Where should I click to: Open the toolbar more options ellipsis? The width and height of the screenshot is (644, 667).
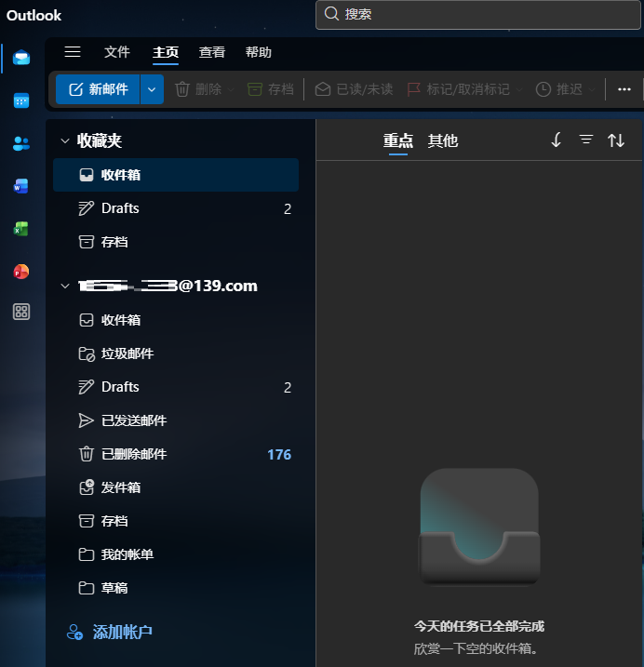[624, 89]
